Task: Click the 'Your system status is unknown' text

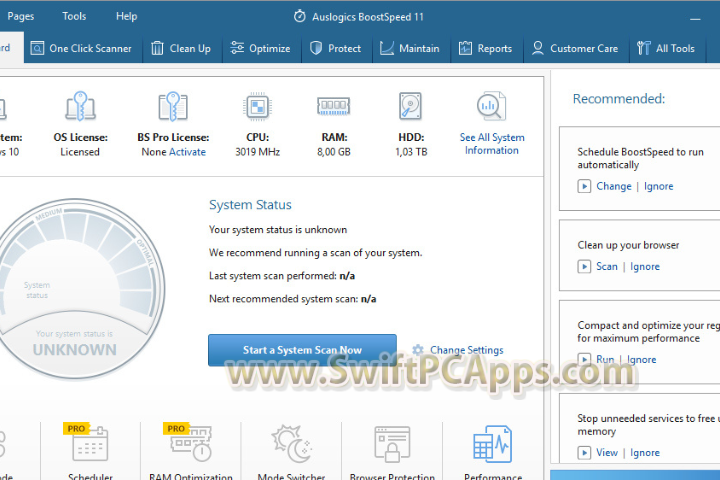Action: coord(278,230)
